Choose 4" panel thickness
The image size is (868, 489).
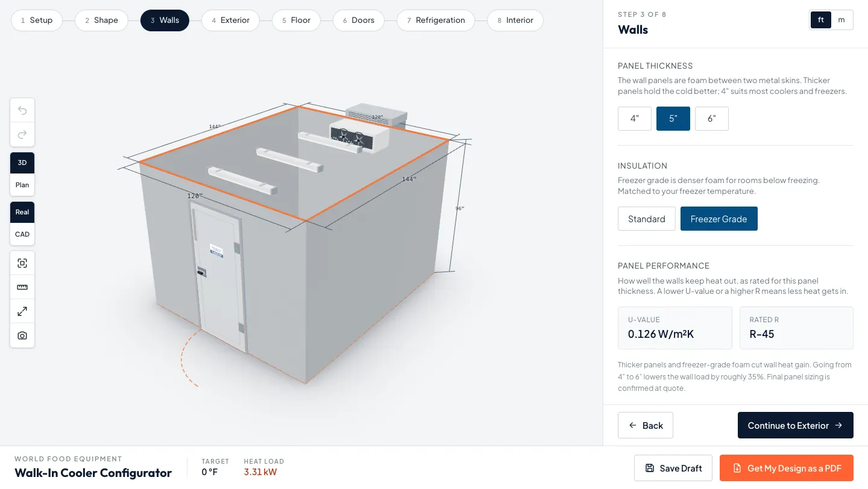635,119
